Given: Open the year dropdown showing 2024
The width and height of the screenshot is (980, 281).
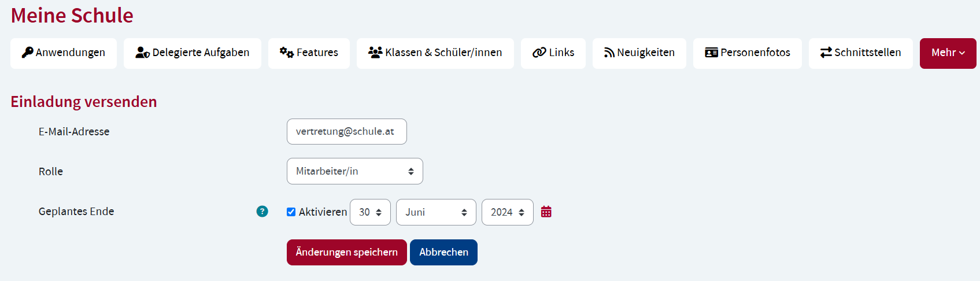Looking at the screenshot, I should pos(508,212).
